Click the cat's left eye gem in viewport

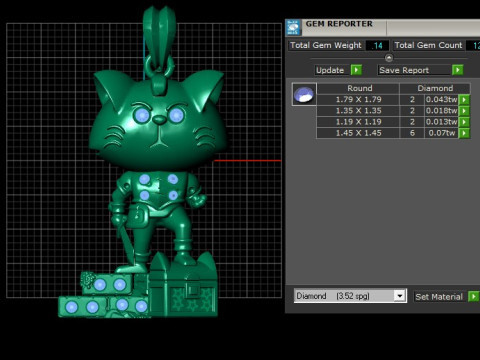click(142, 115)
